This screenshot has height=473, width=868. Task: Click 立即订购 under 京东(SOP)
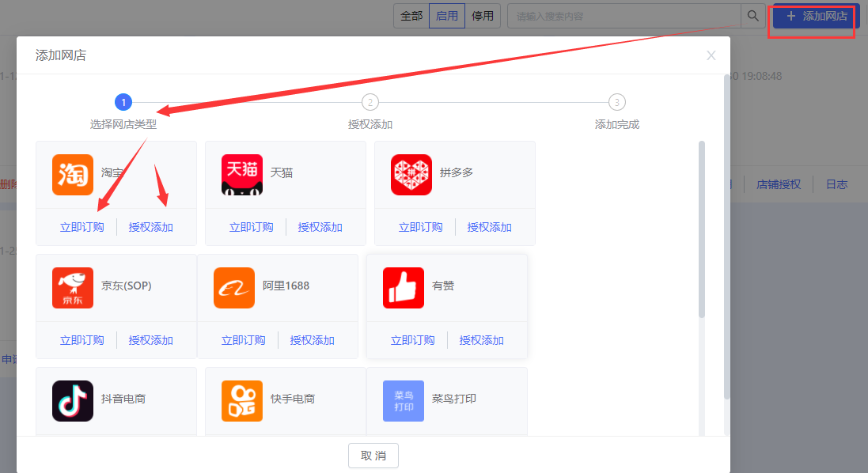82,340
